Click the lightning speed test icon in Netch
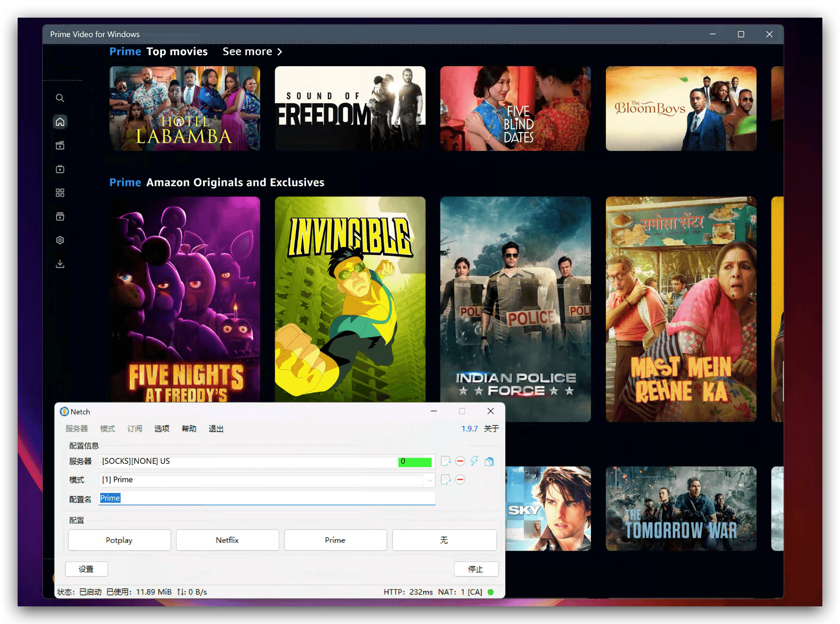The image size is (840, 624). [x=474, y=461]
